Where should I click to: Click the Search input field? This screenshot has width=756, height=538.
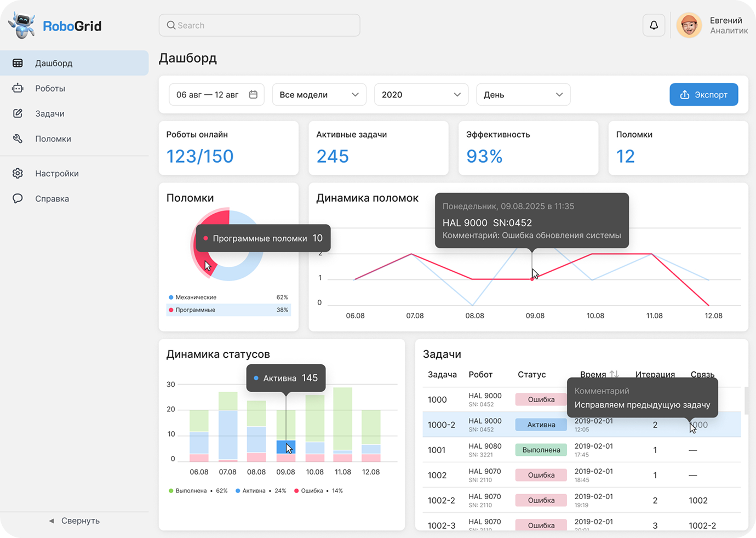[x=259, y=25]
